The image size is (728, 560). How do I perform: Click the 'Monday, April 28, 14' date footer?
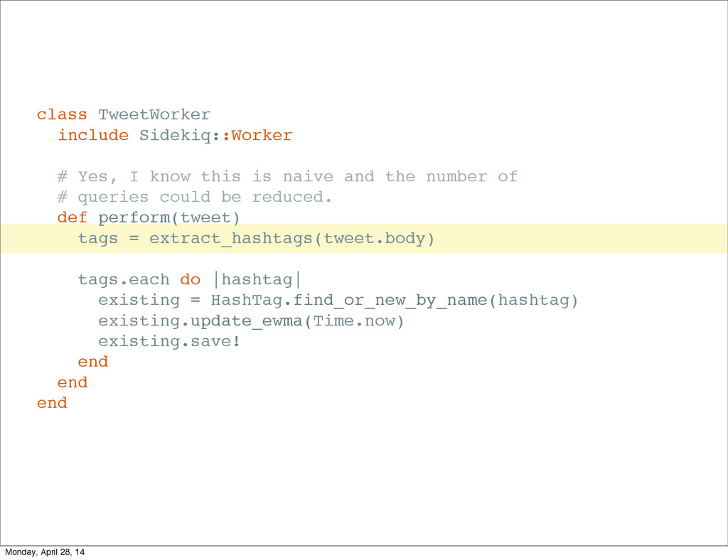click(x=45, y=552)
